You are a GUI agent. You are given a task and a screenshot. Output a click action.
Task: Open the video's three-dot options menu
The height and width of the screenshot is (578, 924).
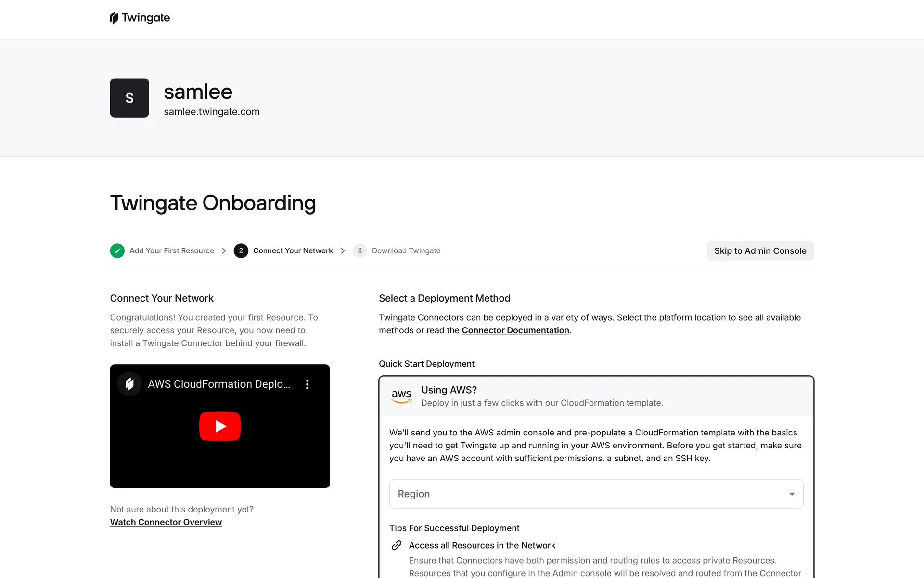click(307, 384)
